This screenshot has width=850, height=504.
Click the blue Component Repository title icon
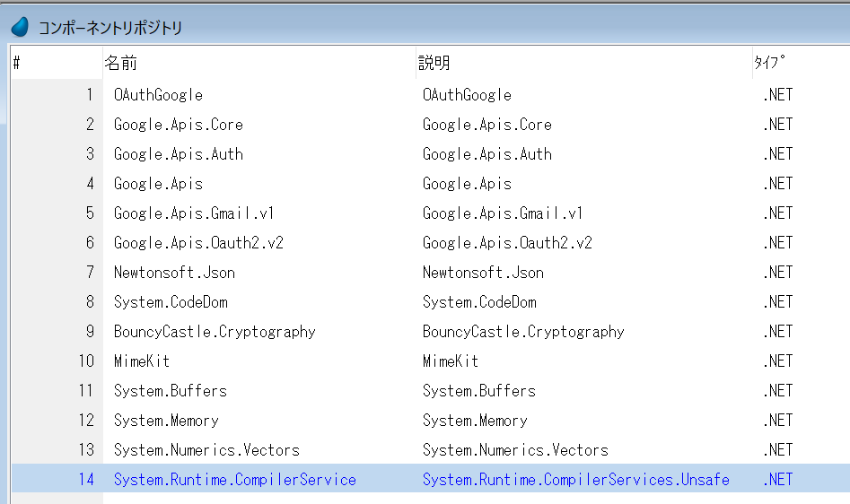(x=20, y=27)
